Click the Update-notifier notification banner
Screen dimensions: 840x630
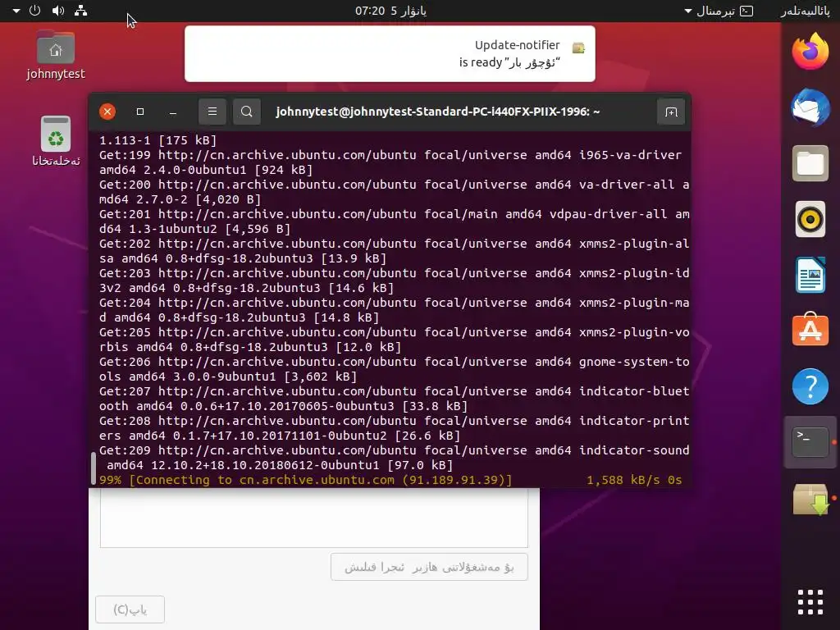(390, 53)
